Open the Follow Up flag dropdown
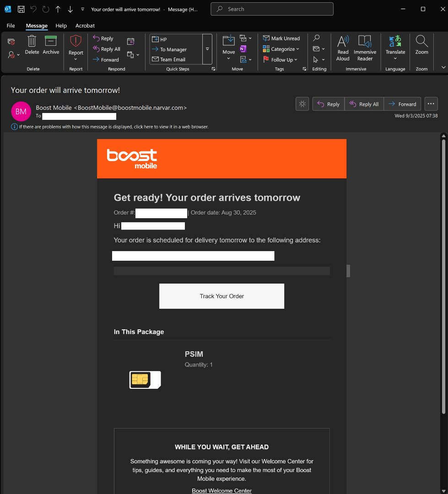Viewport: 448px width, 494px height. pos(280,59)
